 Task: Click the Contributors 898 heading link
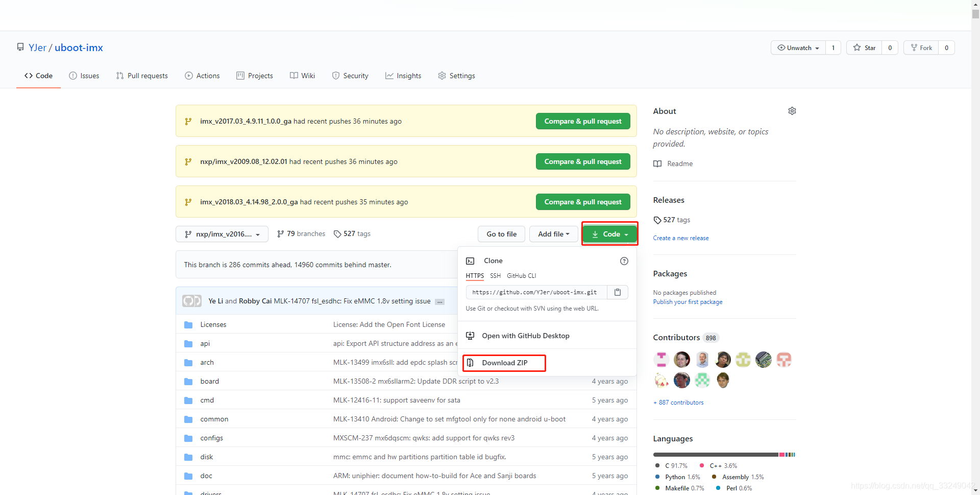click(x=686, y=338)
